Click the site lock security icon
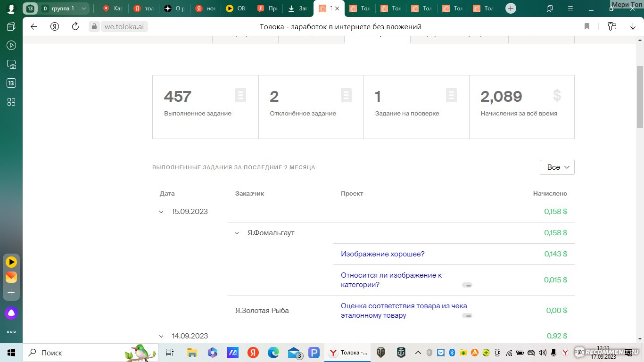Viewport: 644px width, 362px height. [94, 26]
